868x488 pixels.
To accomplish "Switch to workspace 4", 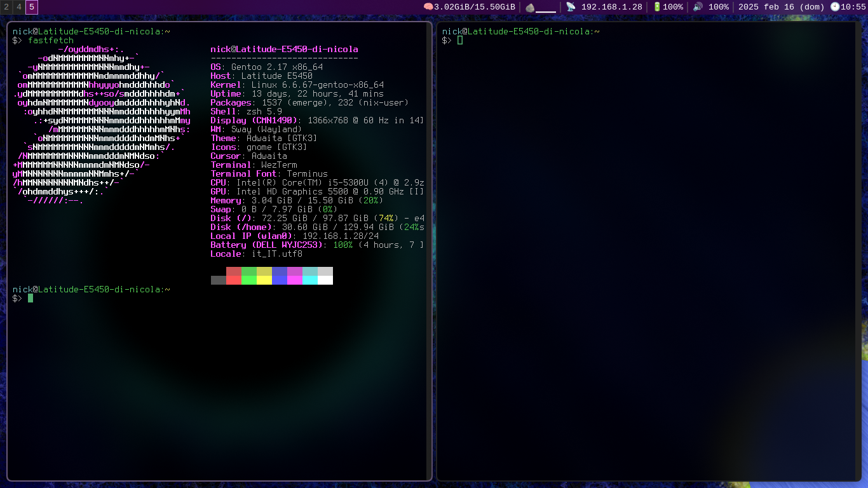I will pos(19,7).
